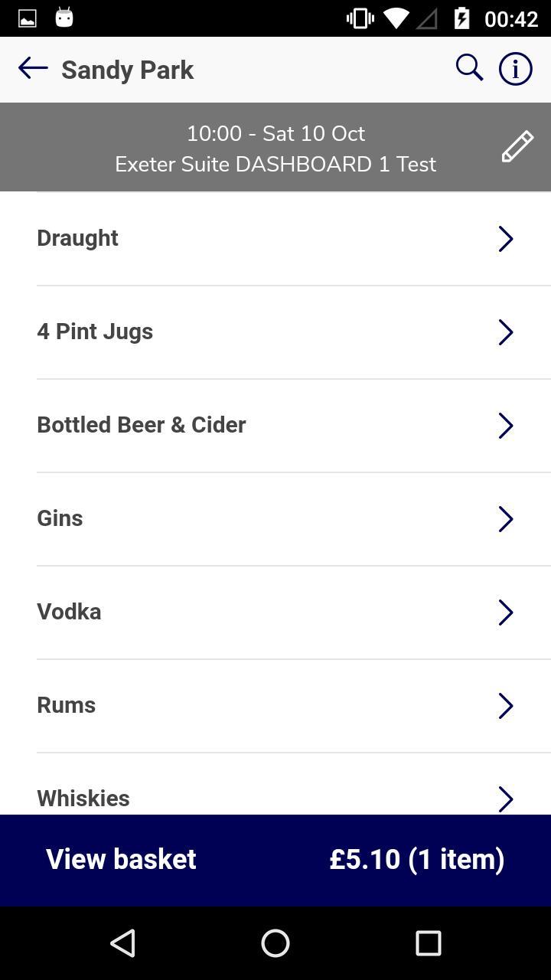Viewport: 551px width, 980px height.
Task: Tap the Sandy Park title
Action: [x=128, y=70]
